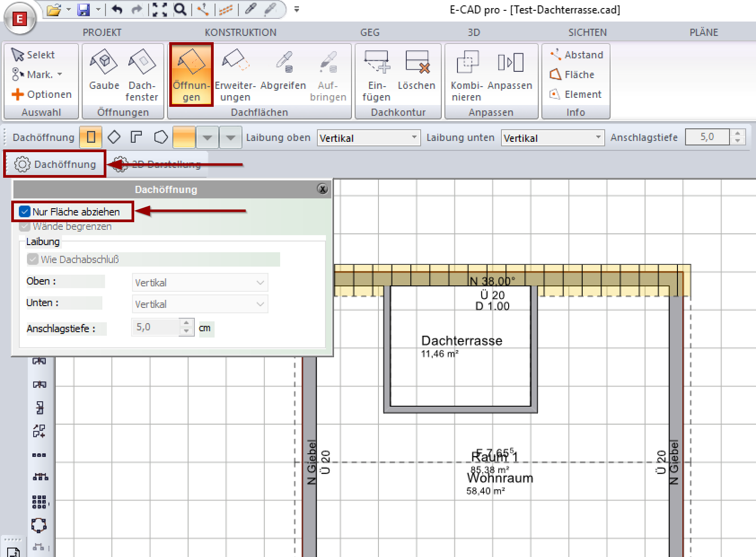Expand the Laibung unten dropdown
The image size is (756, 557).
(x=552, y=138)
